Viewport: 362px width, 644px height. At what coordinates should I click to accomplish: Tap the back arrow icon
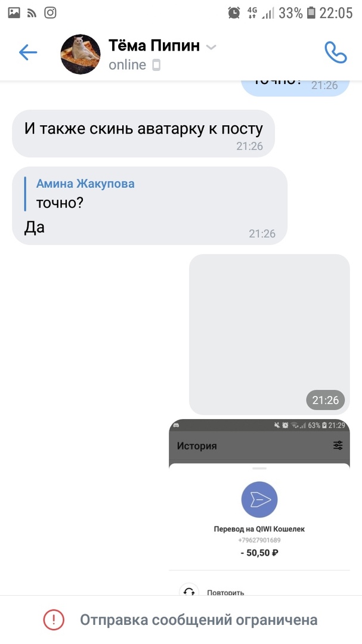tap(28, 52)
